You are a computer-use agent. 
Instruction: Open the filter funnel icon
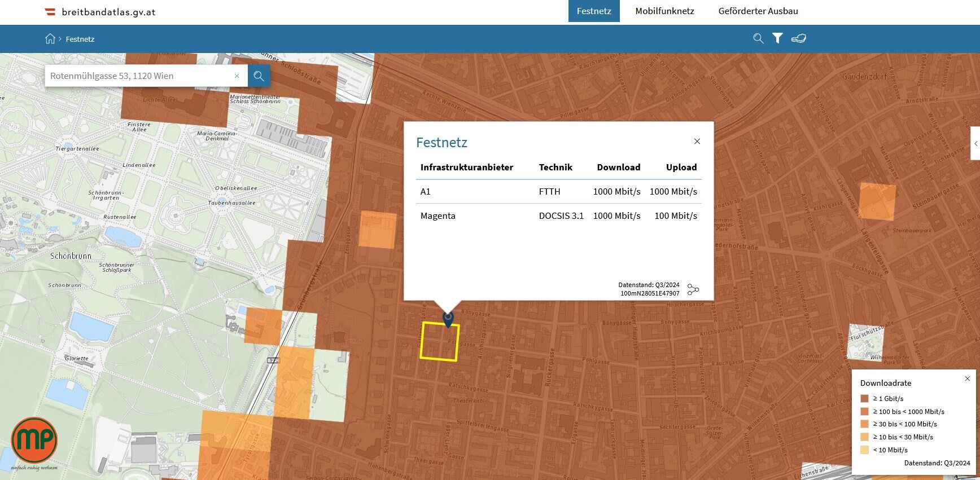tap(777, 38)
